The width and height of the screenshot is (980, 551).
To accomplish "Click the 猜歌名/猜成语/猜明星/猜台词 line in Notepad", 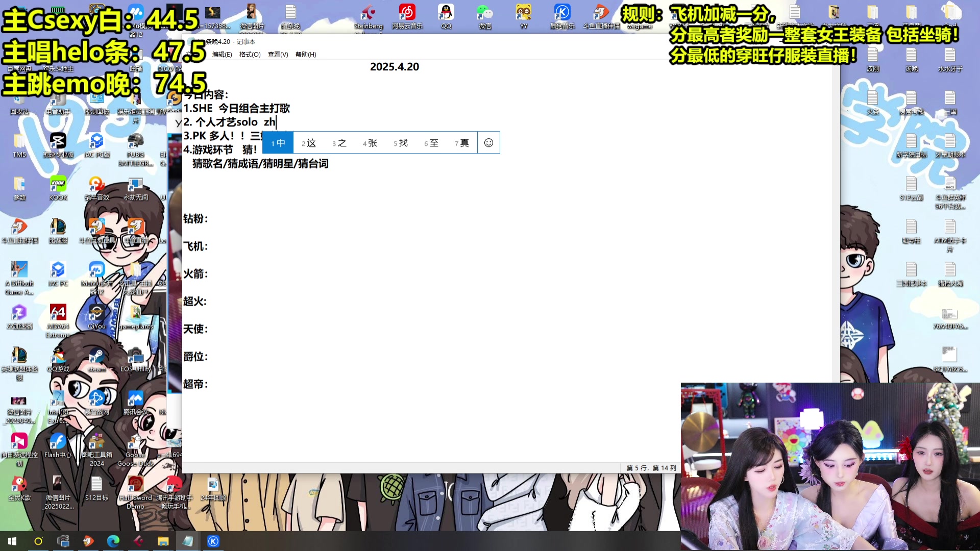I will click(260, 164).
